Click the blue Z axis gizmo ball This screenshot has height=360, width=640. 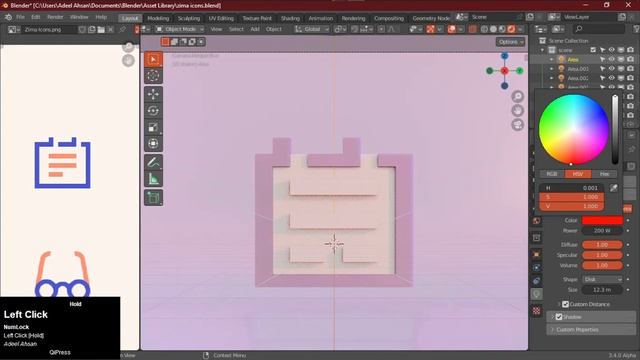504,56
